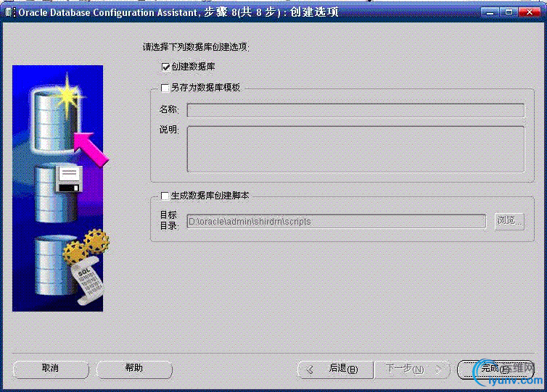Click the Oracle app icon in title bar

(x=9, y=12)
